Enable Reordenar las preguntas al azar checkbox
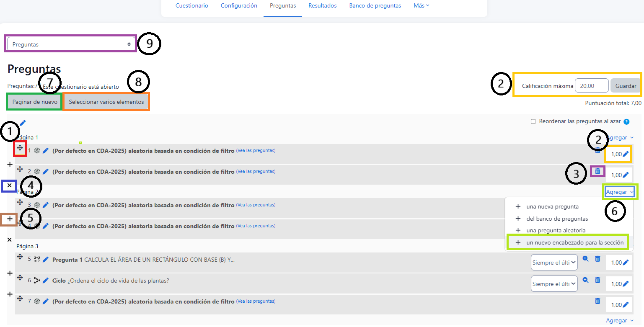 point(533,121)
